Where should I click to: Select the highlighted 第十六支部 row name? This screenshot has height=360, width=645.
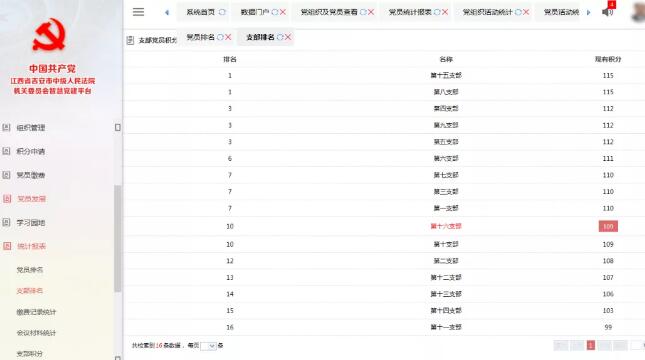coord(446,226)
